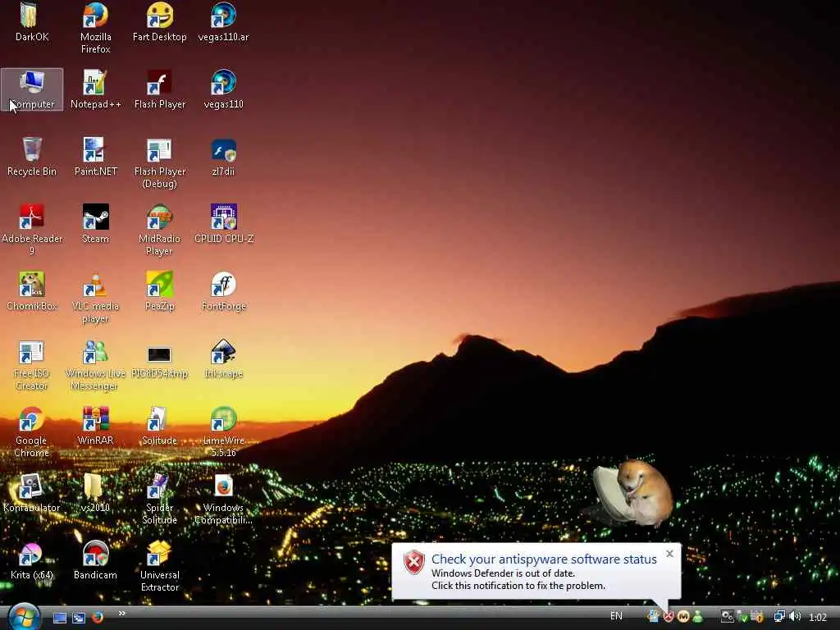Select the zl7dii desktop icon

click(223, 157)
